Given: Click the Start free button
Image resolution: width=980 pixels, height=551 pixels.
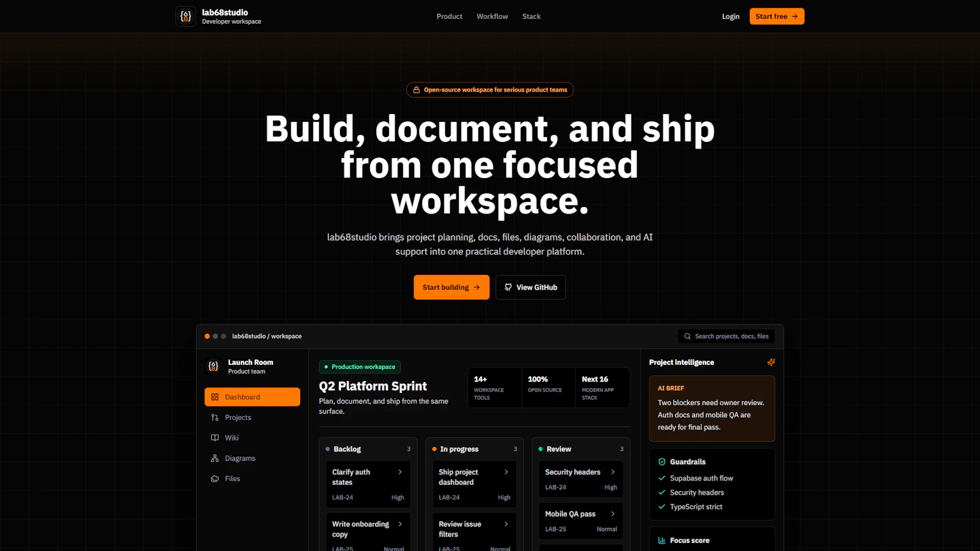Looking at the screenshot, I should pos(777,17).
